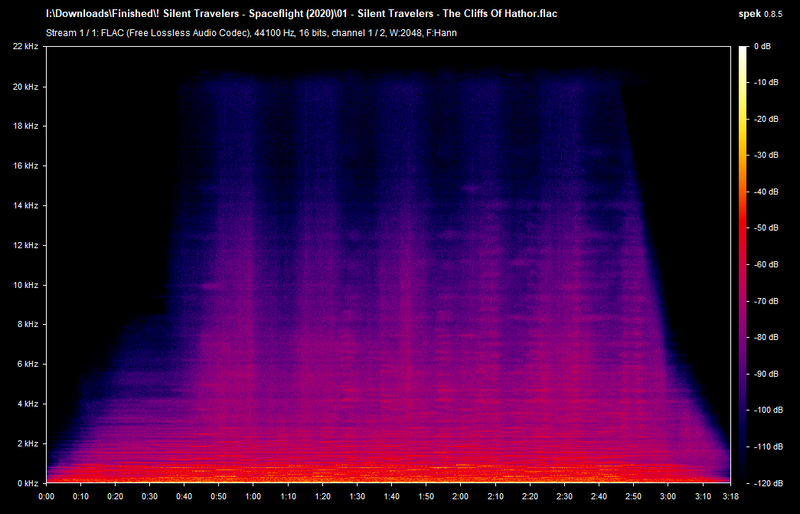Click the 1:50 time axis label

(426, 496)
